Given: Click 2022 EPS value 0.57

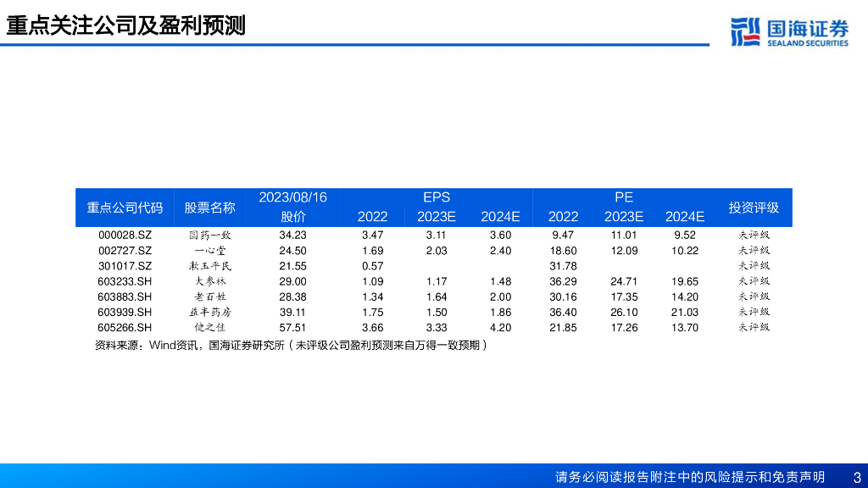Looking at the screenshot, I should click(x=373, y=266).
